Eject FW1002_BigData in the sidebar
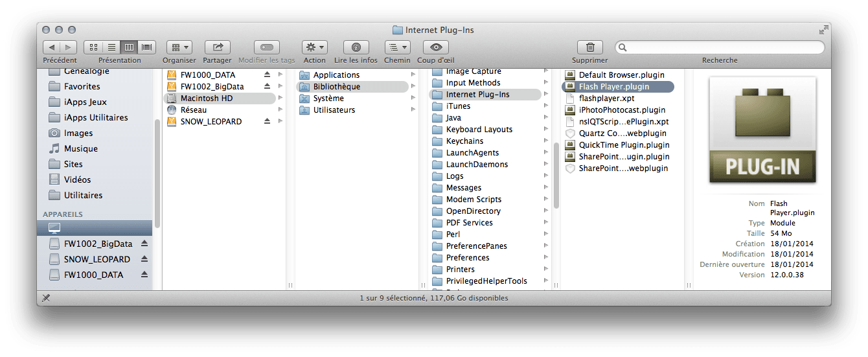Image resolution: width=868 pixels, height=357 pixels. point(144,244)
